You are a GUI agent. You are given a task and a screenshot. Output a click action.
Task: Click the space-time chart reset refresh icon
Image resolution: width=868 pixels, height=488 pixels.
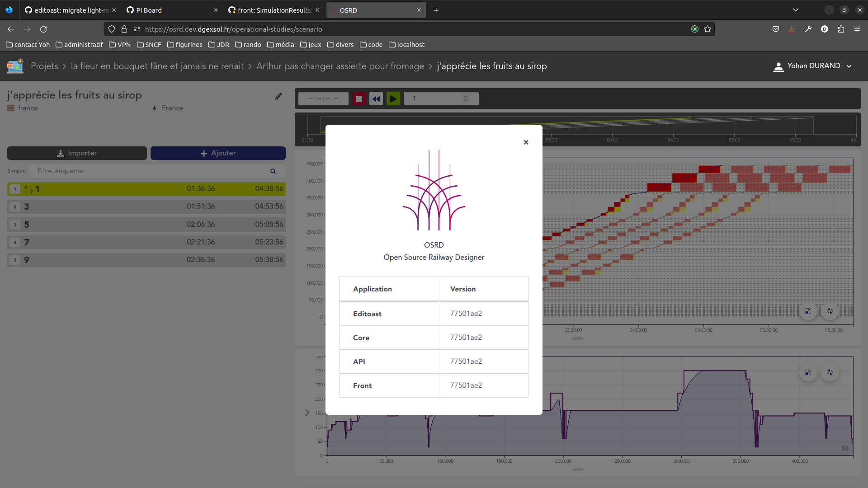pyautogui.click(x=830, y=311)
